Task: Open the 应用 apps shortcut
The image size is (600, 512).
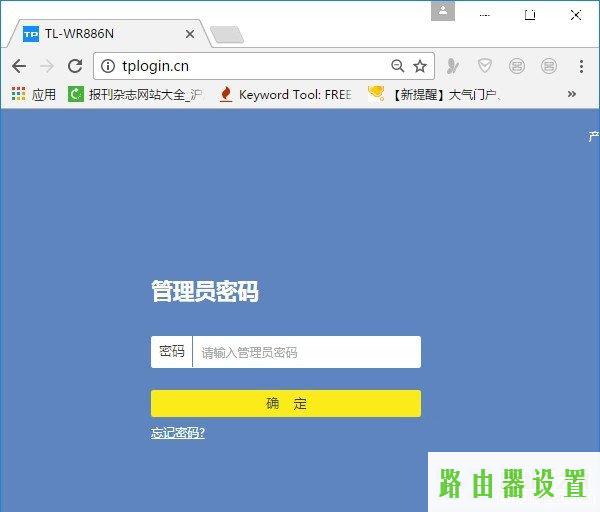Action: [34, 94]
